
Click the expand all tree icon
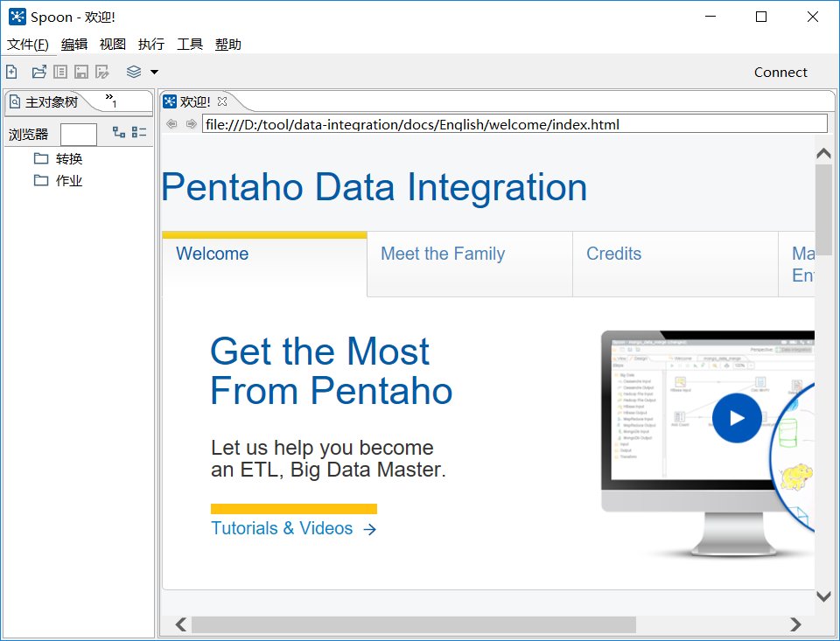pyautogui.click(x=119, y=132)
